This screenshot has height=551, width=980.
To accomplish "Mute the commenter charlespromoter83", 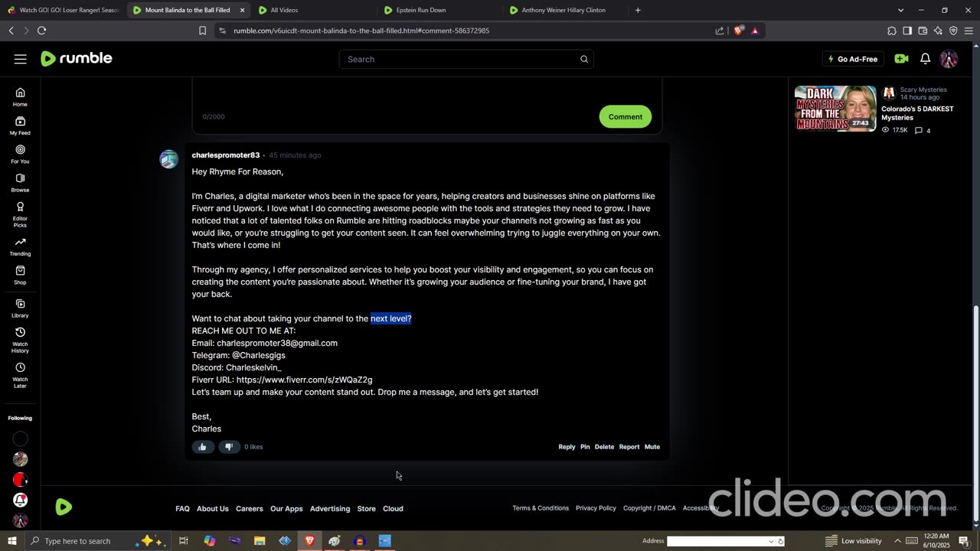I will [652, 447].
